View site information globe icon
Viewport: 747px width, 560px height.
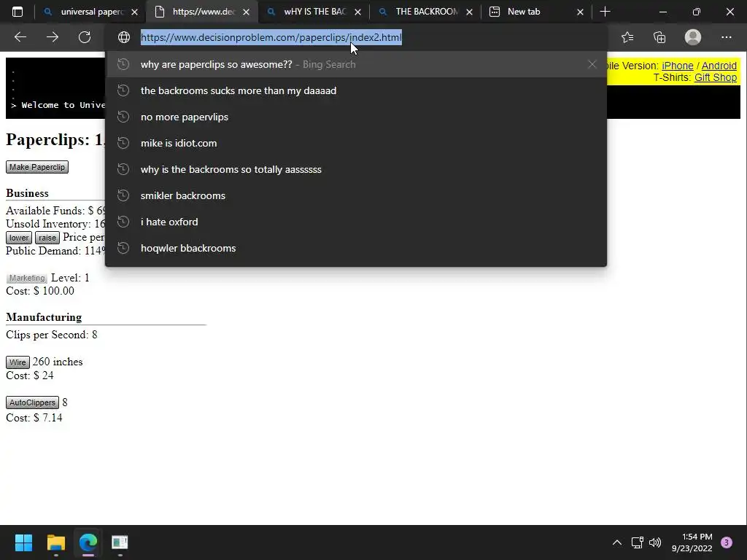[124, 37]
